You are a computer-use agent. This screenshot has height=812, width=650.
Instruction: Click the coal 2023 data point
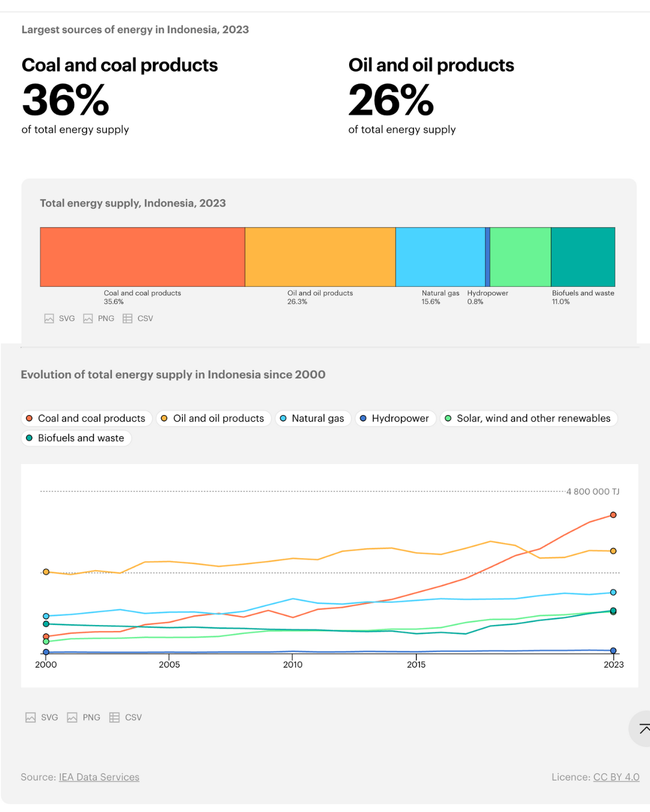pyautogui.click(x=613, y=515)
